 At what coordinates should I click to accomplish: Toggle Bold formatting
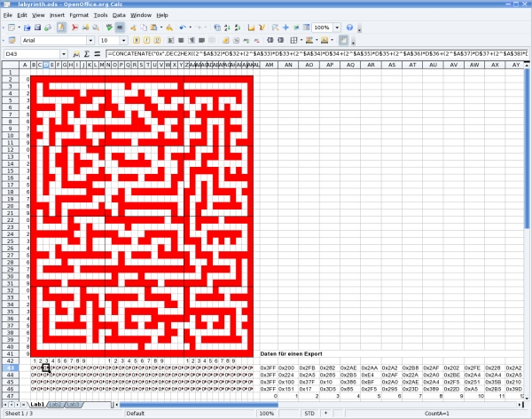(x=137, y=40)
